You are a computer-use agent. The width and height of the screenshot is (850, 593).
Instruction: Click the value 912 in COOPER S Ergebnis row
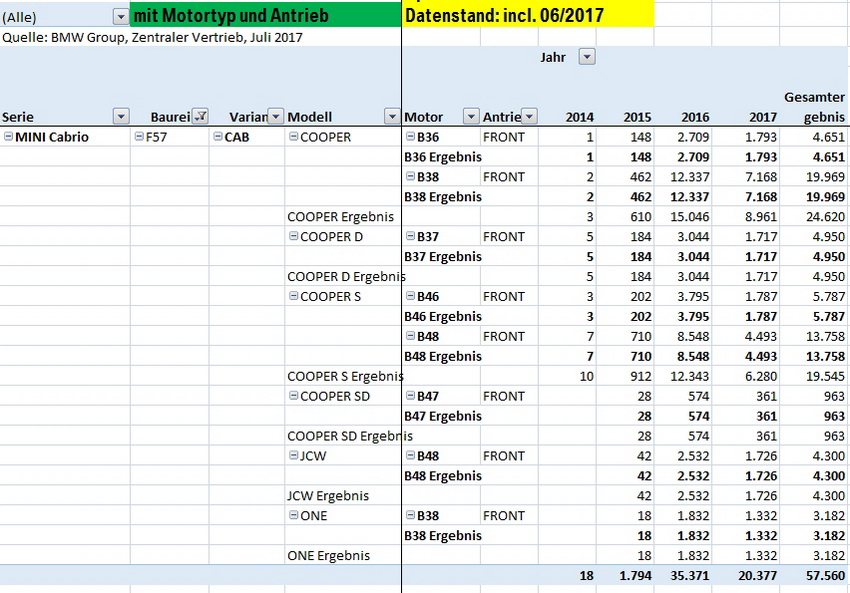(641, 376)
